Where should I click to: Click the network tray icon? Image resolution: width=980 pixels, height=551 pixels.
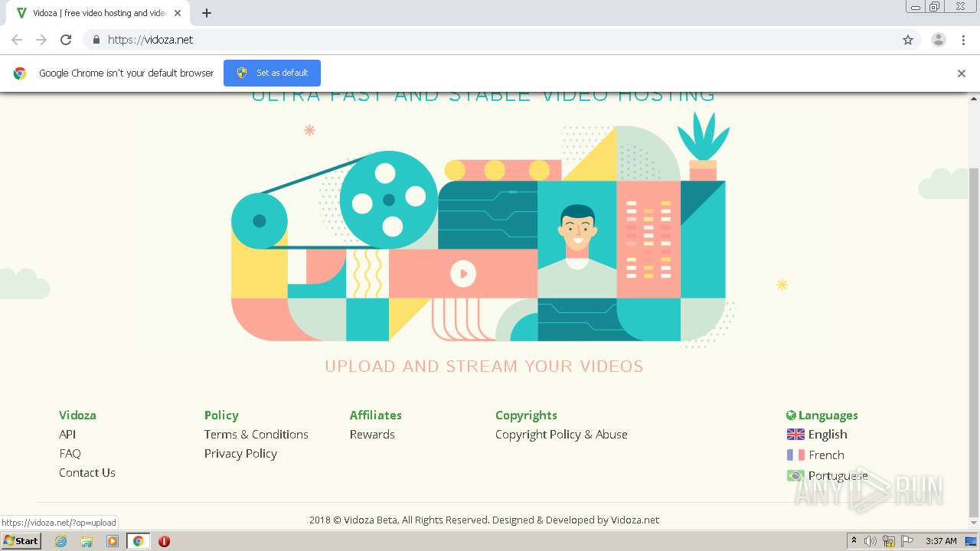click(x=889, y=541)
